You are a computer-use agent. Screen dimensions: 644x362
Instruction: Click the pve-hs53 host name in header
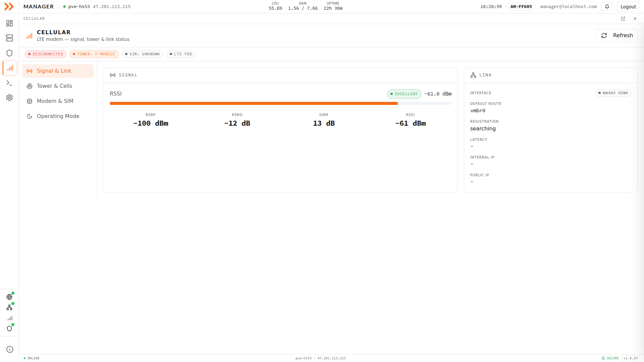pyautogui.click(x=79, y=6)
